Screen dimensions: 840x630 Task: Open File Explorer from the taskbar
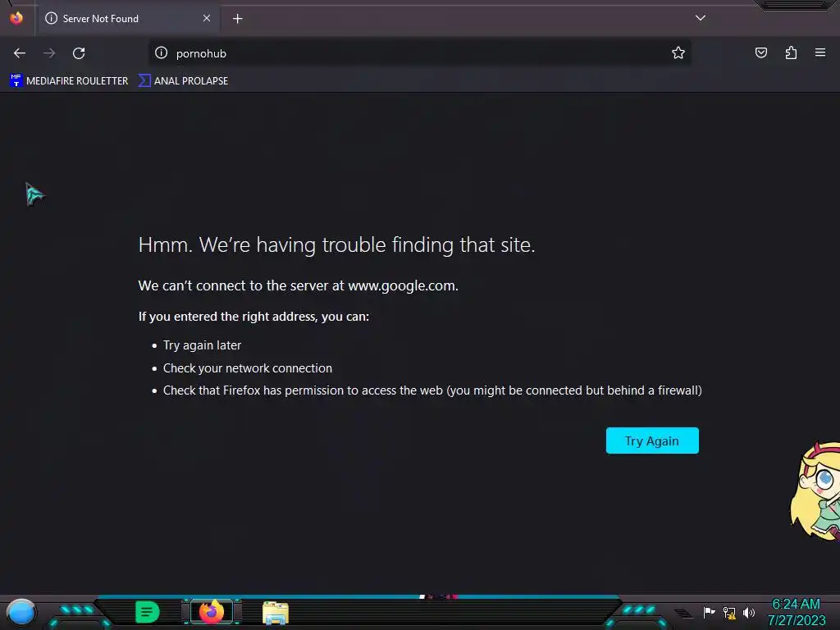[276, 614]
